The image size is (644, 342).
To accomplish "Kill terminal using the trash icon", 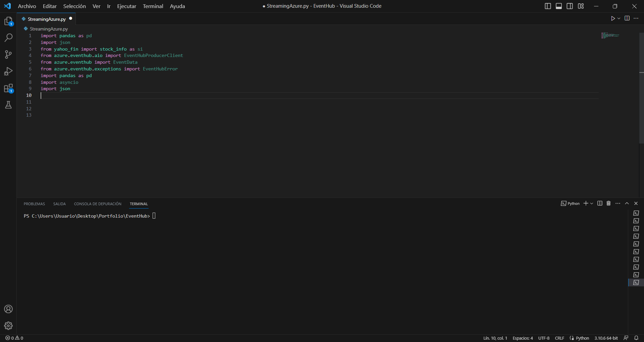I will click(608, 204).
